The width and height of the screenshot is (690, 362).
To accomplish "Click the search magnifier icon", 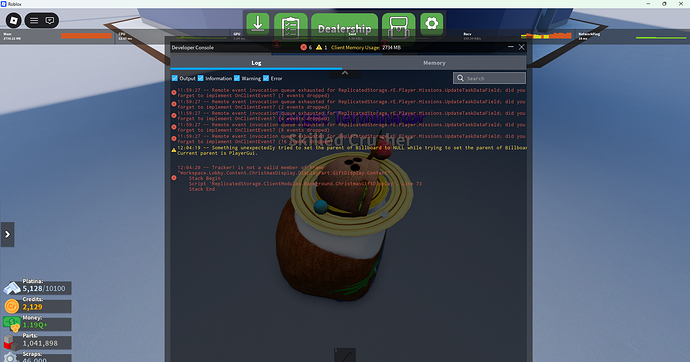I will [460, 78].
